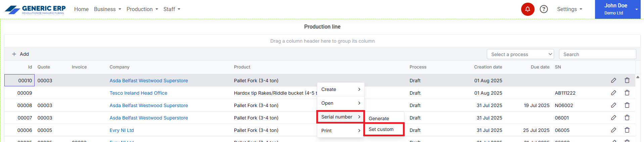Delete row 00009 using trash icon
This screenshot has width=644, height=142.
(x=627, y=93)
